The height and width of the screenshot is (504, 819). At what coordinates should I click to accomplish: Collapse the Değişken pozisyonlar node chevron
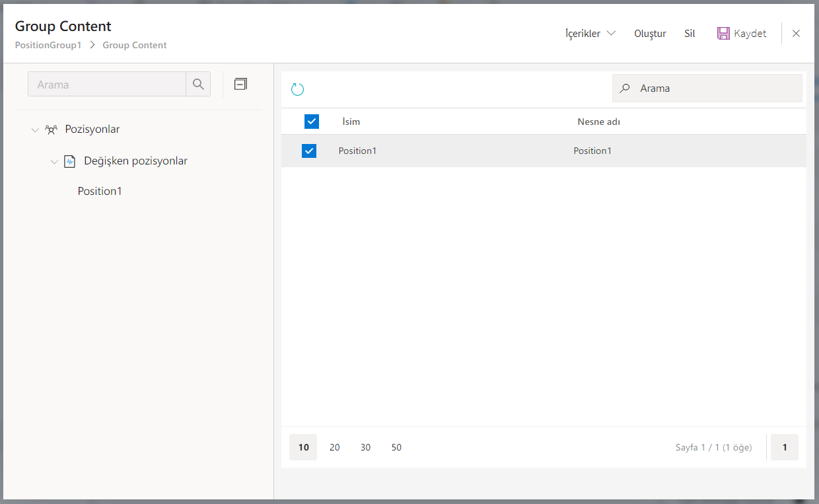tap(55, 162)
